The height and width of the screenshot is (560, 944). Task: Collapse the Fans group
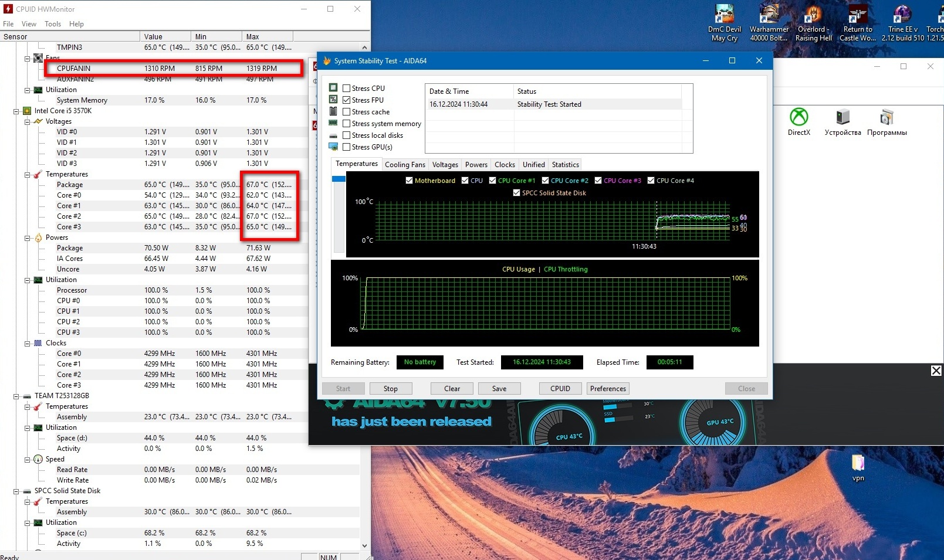tap(27, 58)
